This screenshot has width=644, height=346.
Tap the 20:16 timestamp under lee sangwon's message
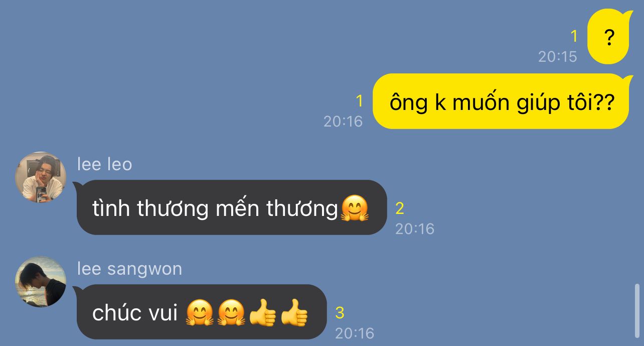click(355, 333)
